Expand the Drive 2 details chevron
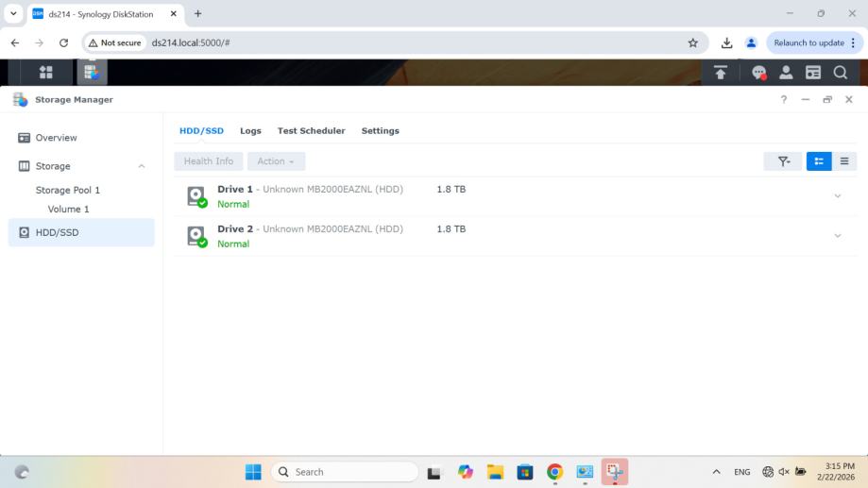Viewport: 868px width, 488px height. tap(838, 236)
